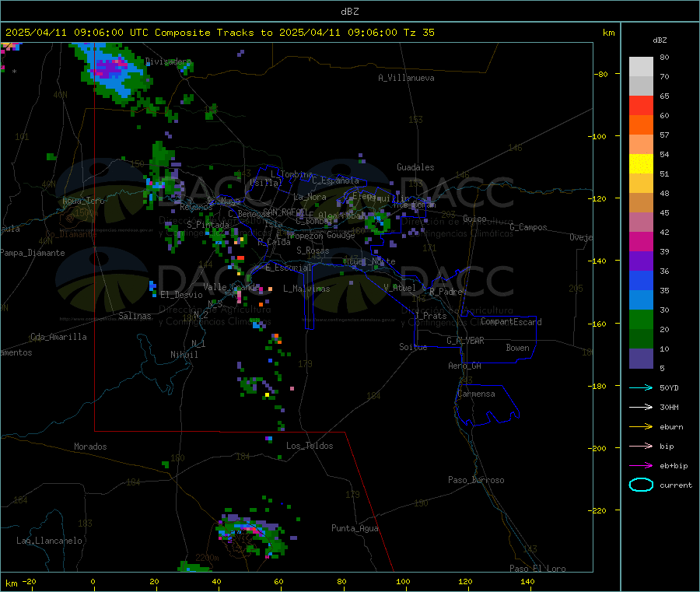
Task: Click the 'S_Rosas' location label
Action: (313, 250)
